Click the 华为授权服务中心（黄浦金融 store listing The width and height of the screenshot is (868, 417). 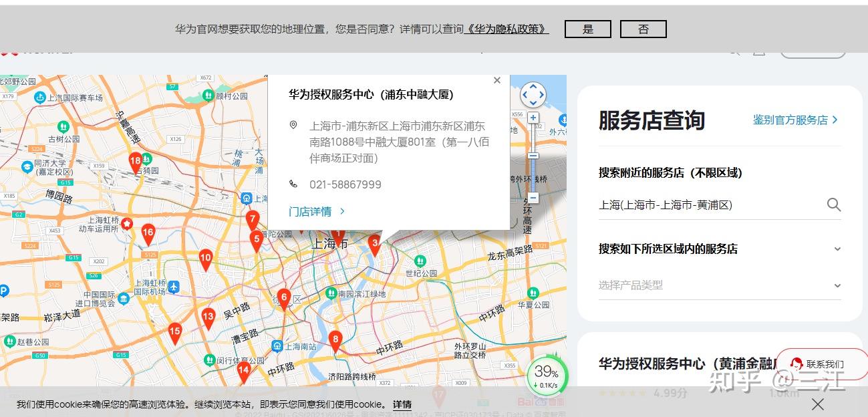[x=688, y=364]
